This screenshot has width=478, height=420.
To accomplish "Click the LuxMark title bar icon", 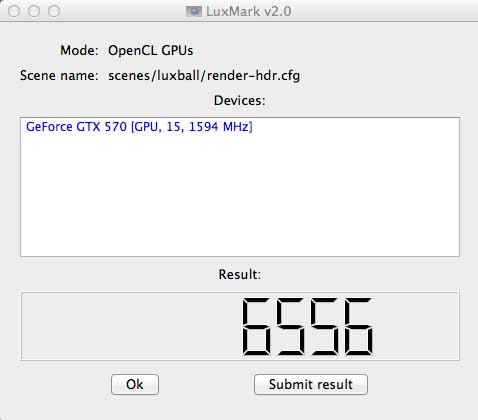I will click(x=194, y=11).
